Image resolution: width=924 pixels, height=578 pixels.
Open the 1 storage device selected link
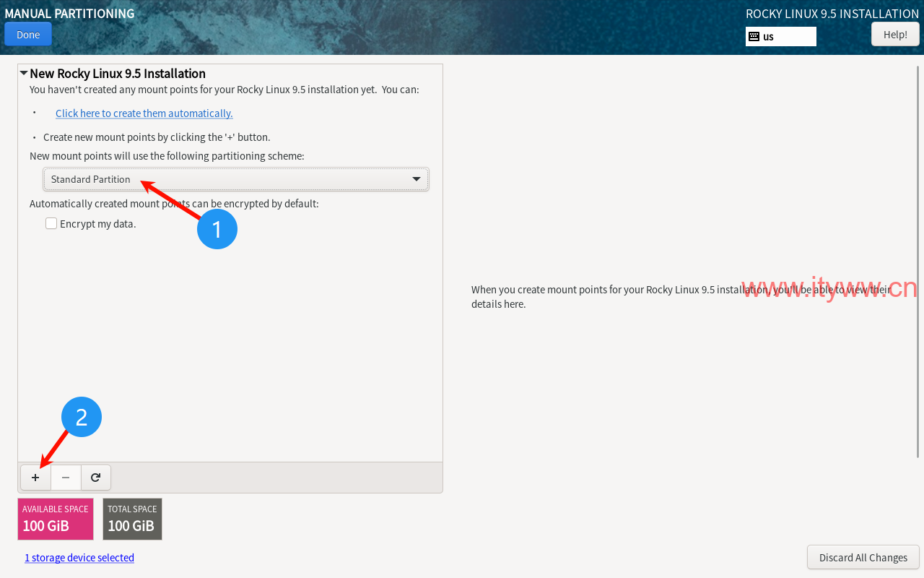79,558
